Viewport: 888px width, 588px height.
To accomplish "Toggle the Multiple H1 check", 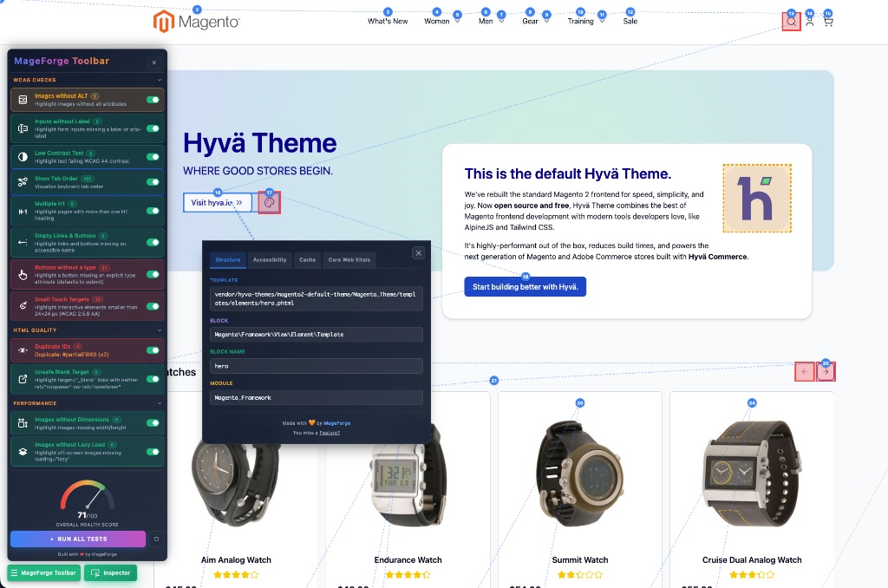I will [x=153, y=211].
